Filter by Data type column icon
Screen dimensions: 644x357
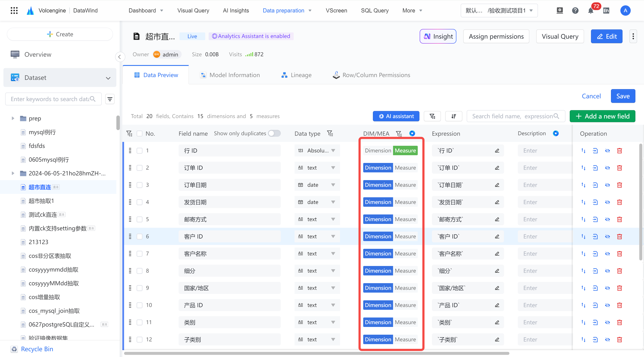pyautogui.click(x=330, y=134)
